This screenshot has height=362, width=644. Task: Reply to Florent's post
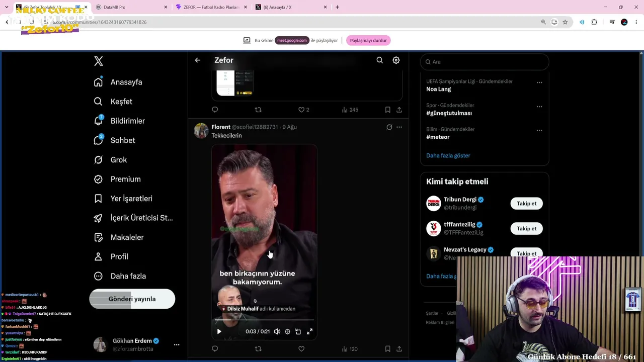215,349
